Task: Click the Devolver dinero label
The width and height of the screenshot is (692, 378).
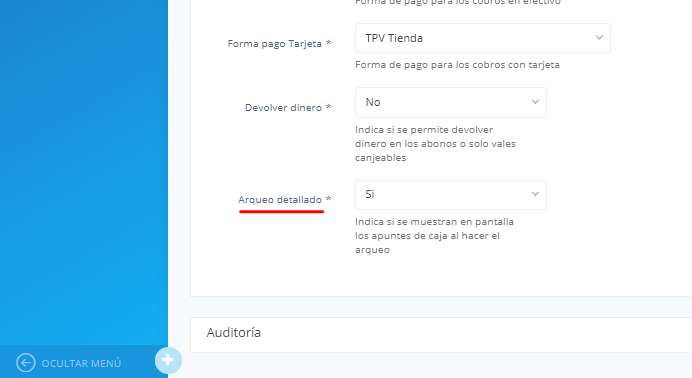Action: tap(283, 108)
